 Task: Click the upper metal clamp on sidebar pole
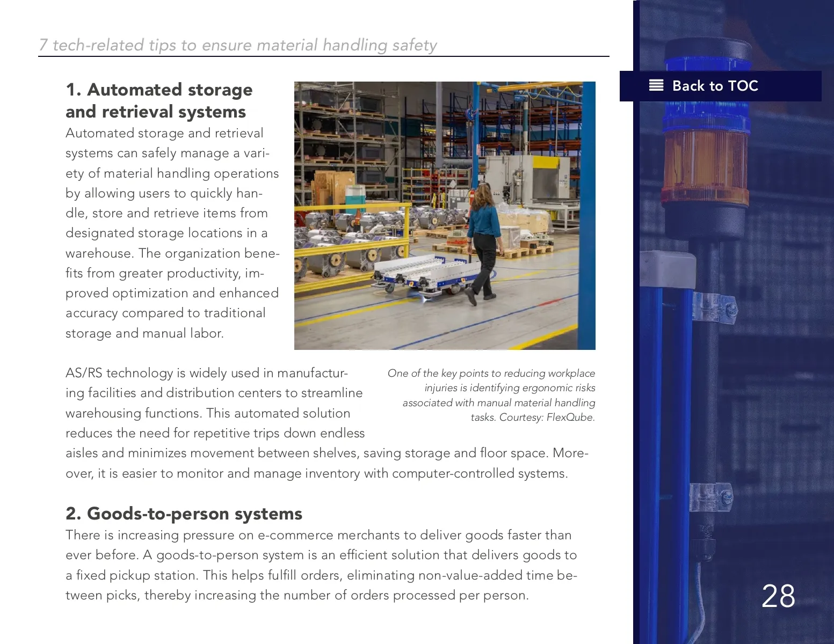pyautogui.click(x=714, y=308)
